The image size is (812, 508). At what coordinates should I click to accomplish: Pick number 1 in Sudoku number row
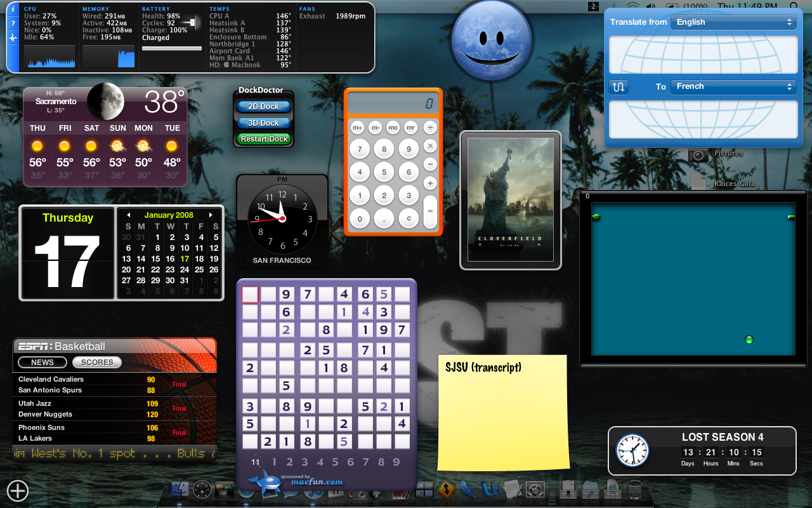(274, 462)
